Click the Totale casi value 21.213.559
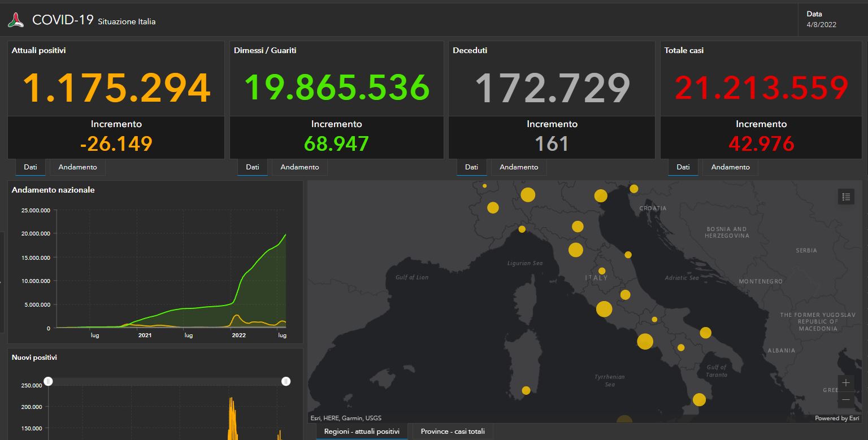The width and height of the screenshot is (868, 440). click(x=762, y=88)
